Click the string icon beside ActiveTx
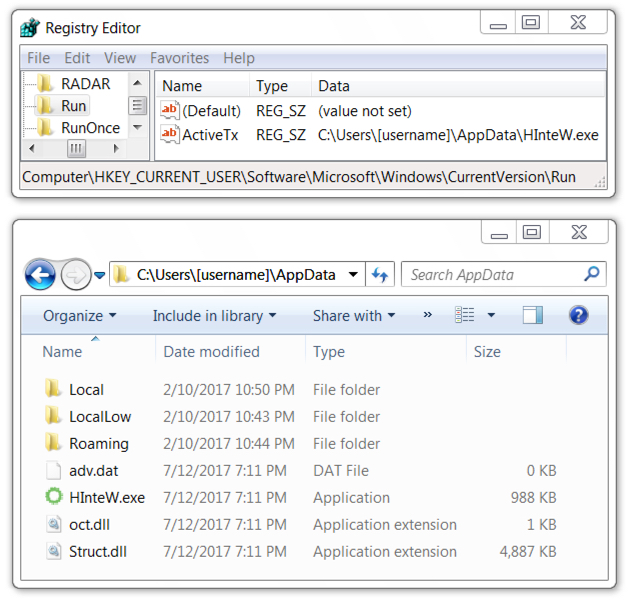 pyautogui.click(x=170, y=134)
